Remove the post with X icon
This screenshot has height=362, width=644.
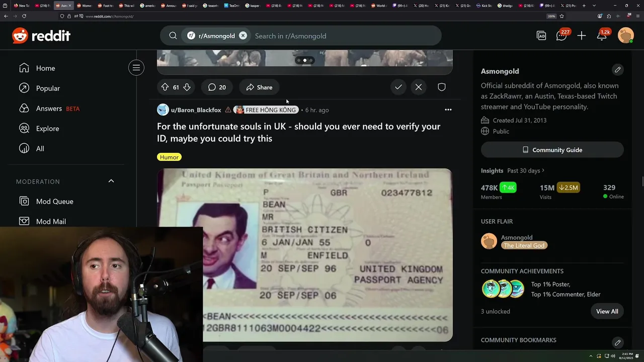click(x=419, y=87)
